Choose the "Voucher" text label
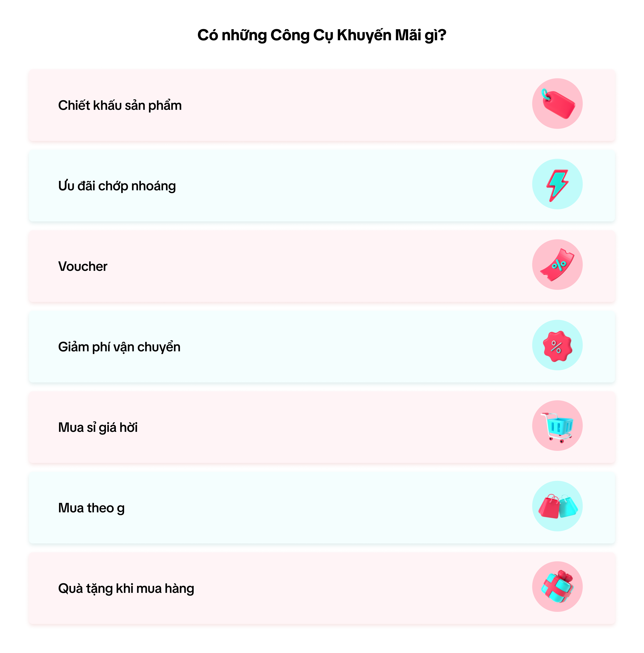The image size is (644, 653). point(83,266)
